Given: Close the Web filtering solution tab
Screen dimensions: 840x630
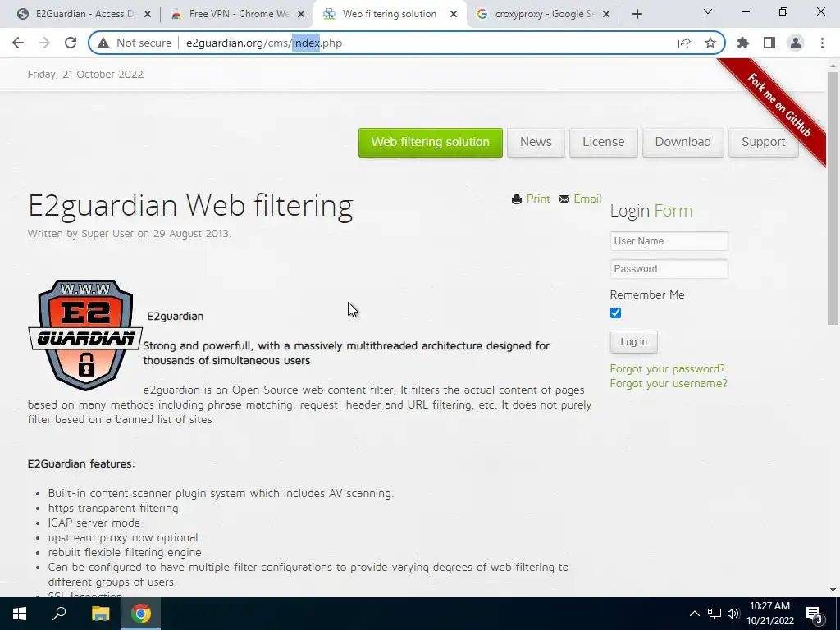Looking at the screenshot, I should point(454,14).
